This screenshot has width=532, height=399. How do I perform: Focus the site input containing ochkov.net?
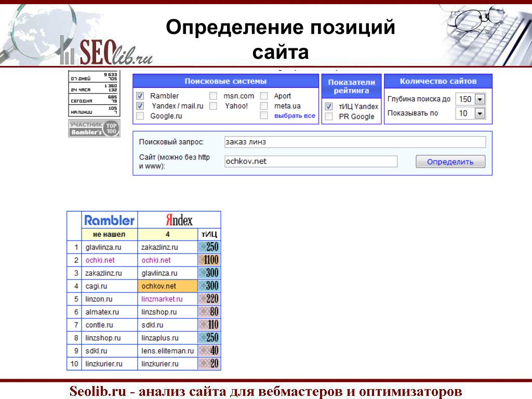(x=311, y=161)
